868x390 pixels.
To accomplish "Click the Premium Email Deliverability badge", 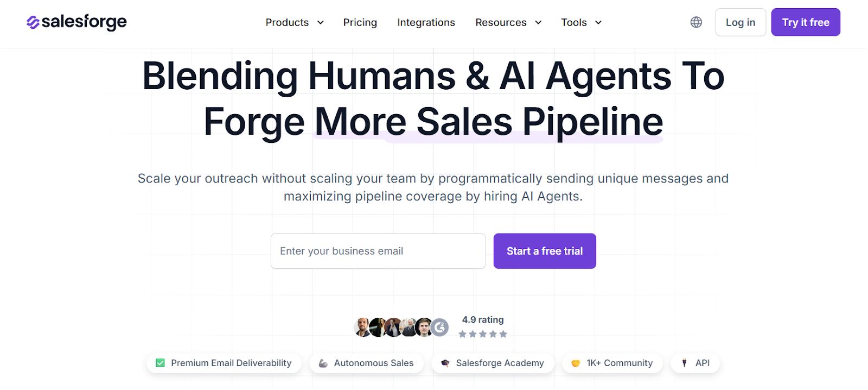I will click(x=224, y=363).
